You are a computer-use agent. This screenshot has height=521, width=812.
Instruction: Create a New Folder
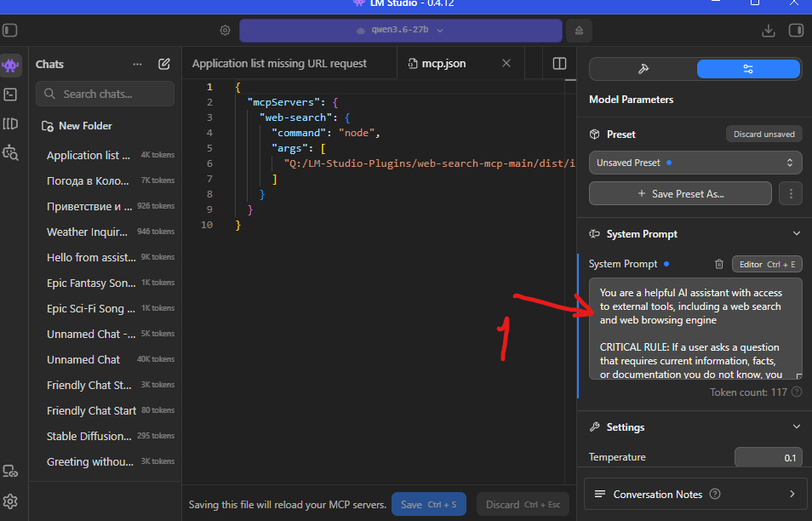click(x=77, y=126)
